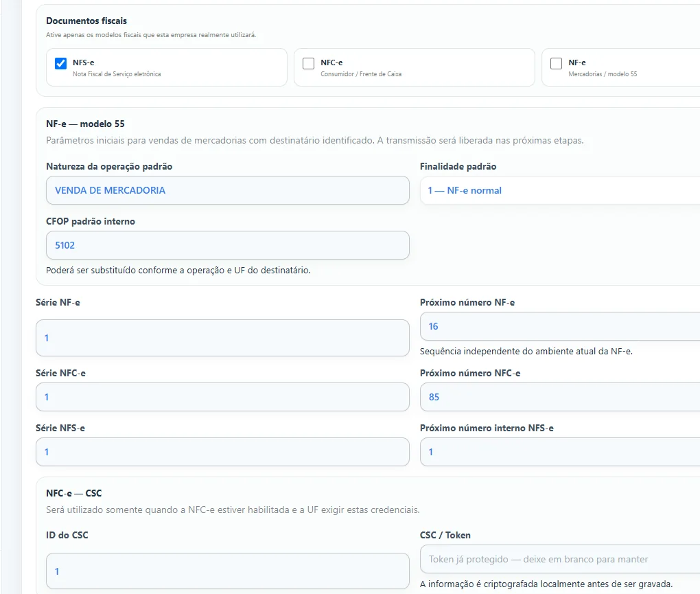Click text 'Mercadorias / modelo 55'

click(603, 74)
